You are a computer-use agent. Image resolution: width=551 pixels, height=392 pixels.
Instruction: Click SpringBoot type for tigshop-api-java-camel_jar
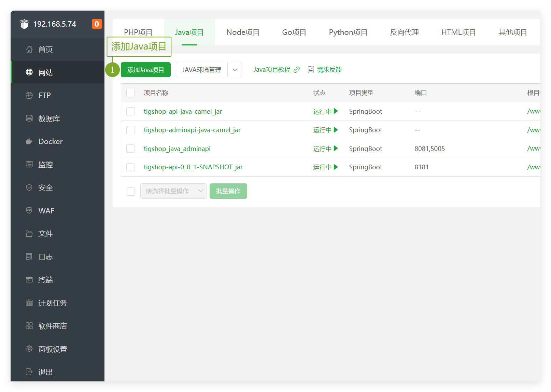[366, 111]
